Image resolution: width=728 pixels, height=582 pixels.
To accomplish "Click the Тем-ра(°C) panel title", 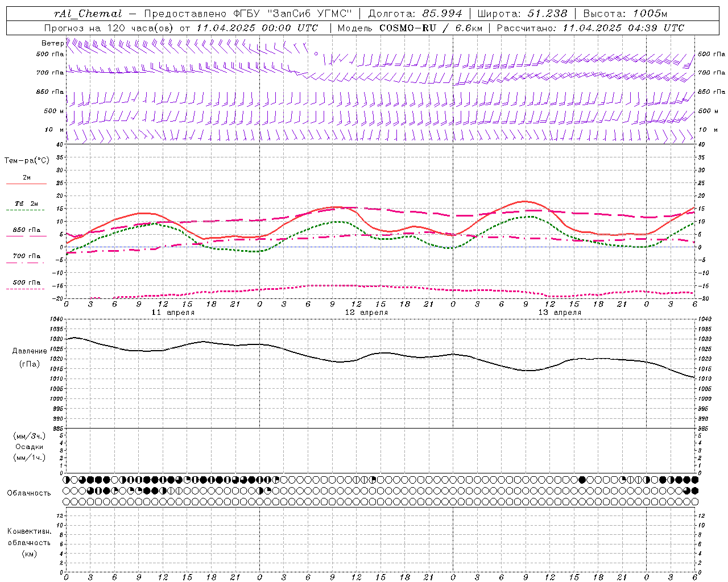I will [x=27, y=161].
